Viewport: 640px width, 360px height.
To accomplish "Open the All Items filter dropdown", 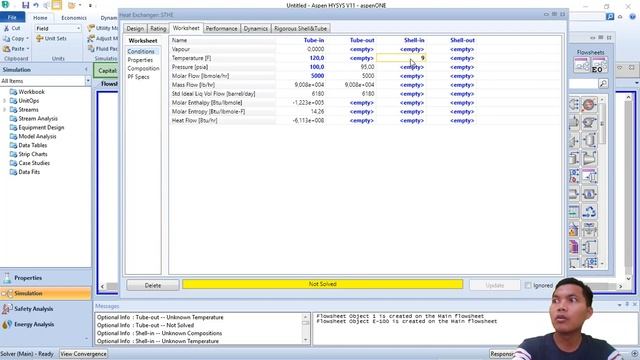I will 88,81.
